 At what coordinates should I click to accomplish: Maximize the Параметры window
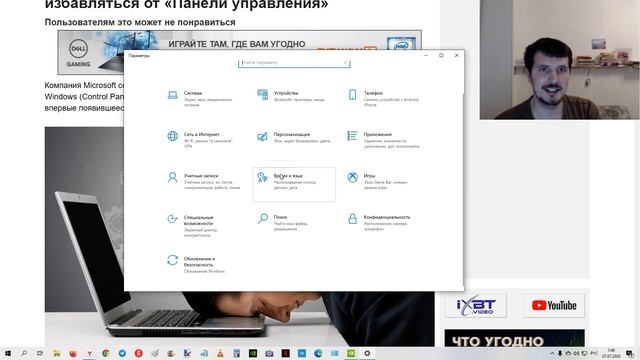coord(441,55)
